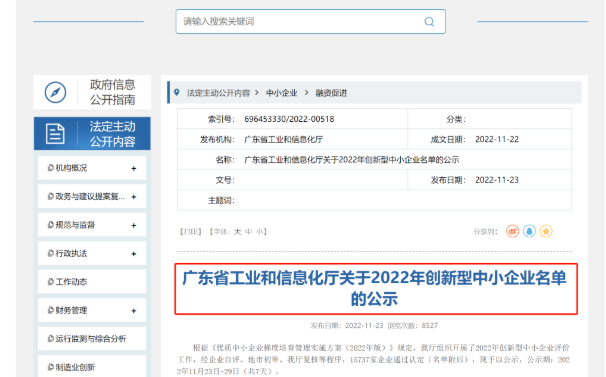Open 政府信息公开指南 link text
This screenshot has height=377, width=606.
pyautogui.click(x=112, y=92)
